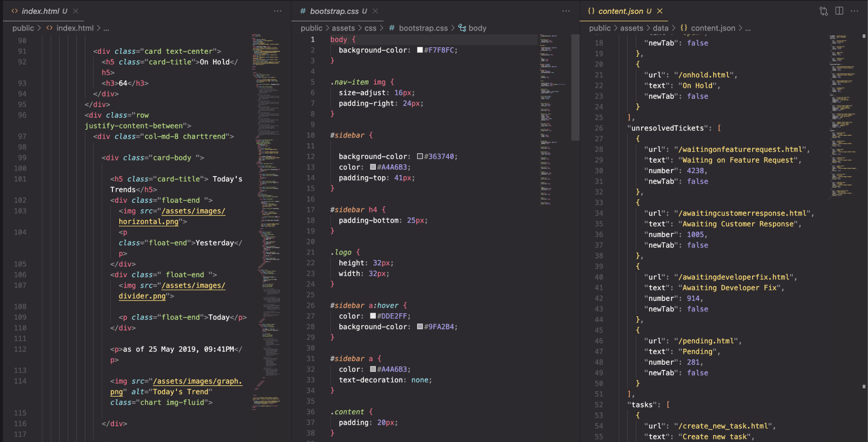Click the #F7F8FC color swatch
Screen dimensions: 868x442
tap(420, 50)
